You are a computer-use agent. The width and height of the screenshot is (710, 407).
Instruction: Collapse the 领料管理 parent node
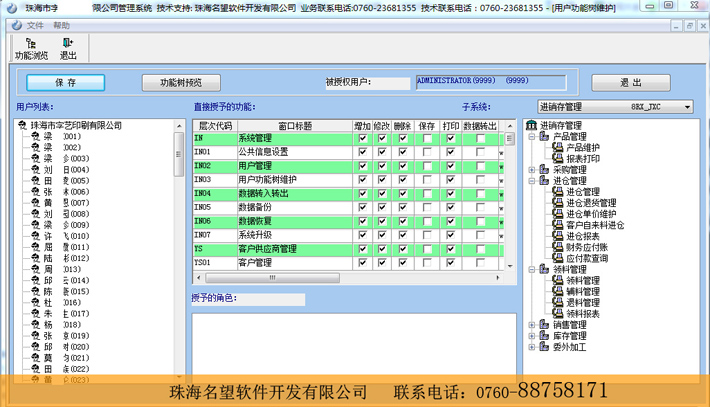tap(532, 269)
